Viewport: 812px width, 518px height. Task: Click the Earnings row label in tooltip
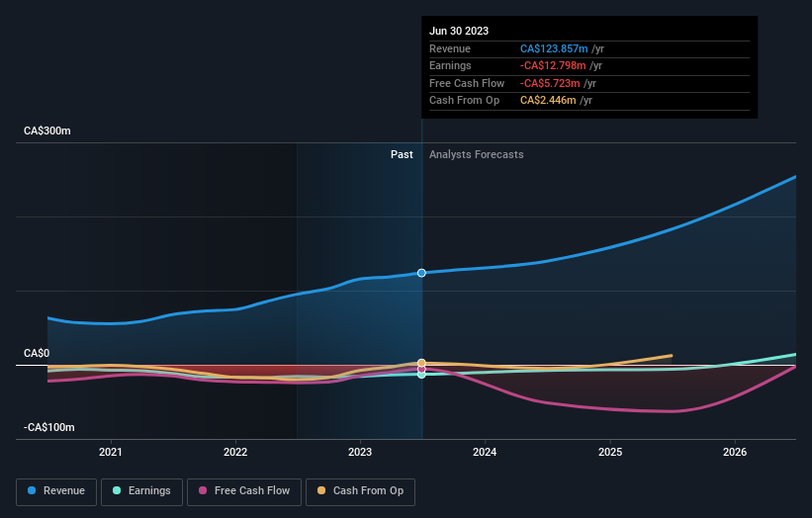(x=450, y=65)
